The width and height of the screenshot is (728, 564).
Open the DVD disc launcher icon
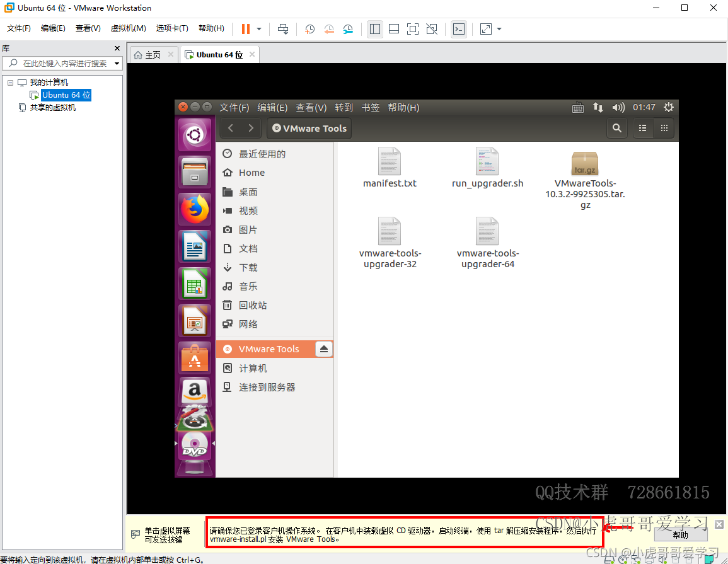tap(195, 445)
